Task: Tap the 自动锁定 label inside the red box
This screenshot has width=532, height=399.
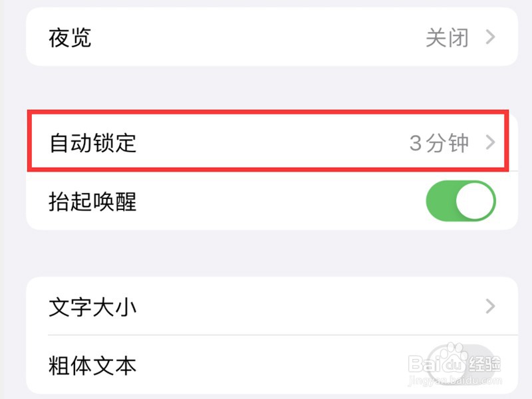Action: (x=93, y=142)
